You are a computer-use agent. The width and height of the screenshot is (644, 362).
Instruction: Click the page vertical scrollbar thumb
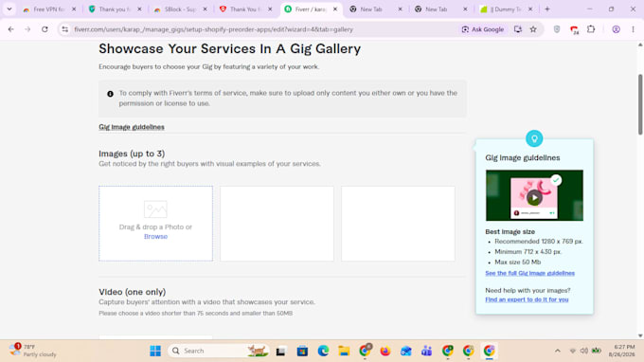(x=640, y=104)
